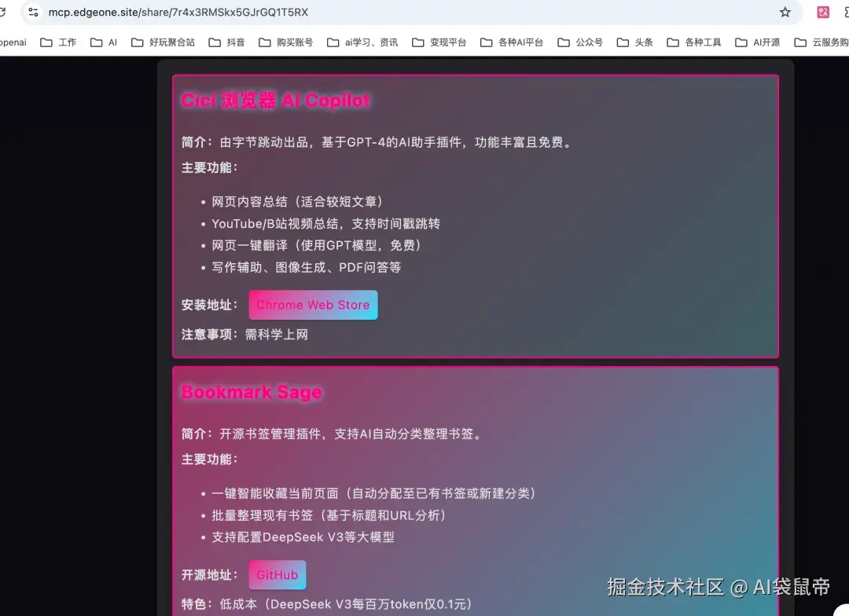Open the 各种工具 bookmarks folder
Viewport: 849px width, 616px height.
[694, 42]
